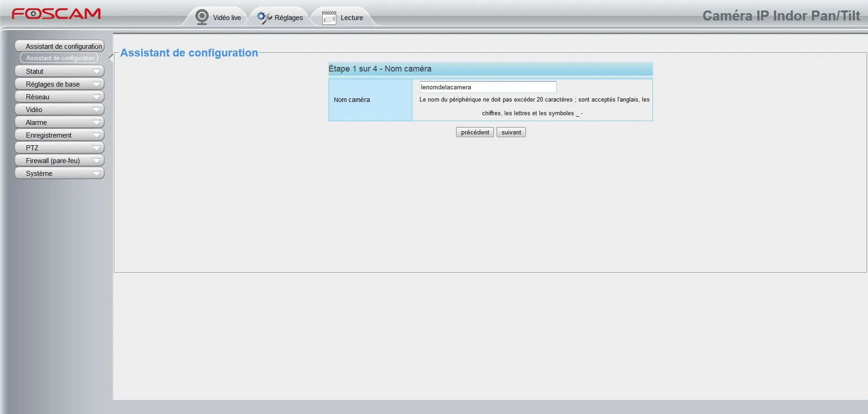The height and width of the screenshot is (414, 868).
Task: Open the Vidéo sidebar section
Action: 59,110
